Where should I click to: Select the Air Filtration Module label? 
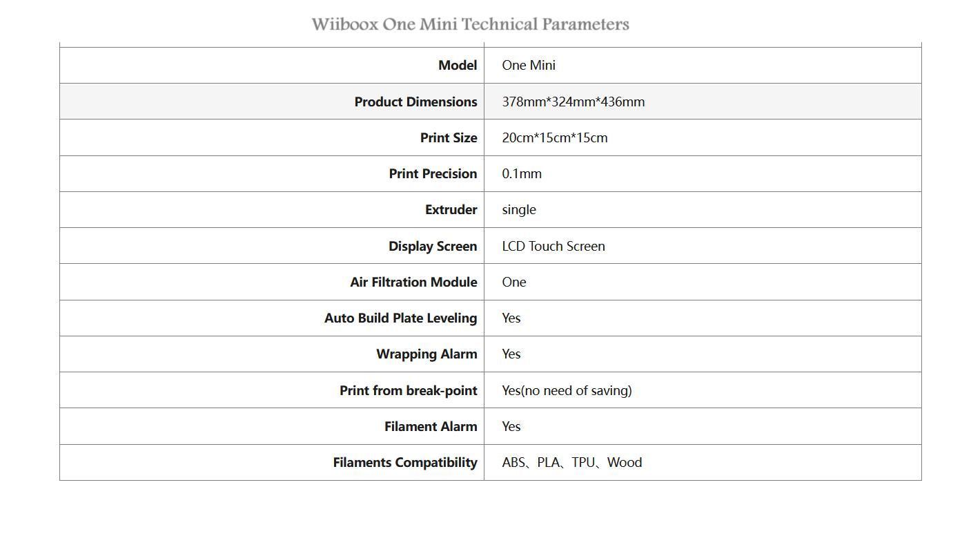point(413,282)
